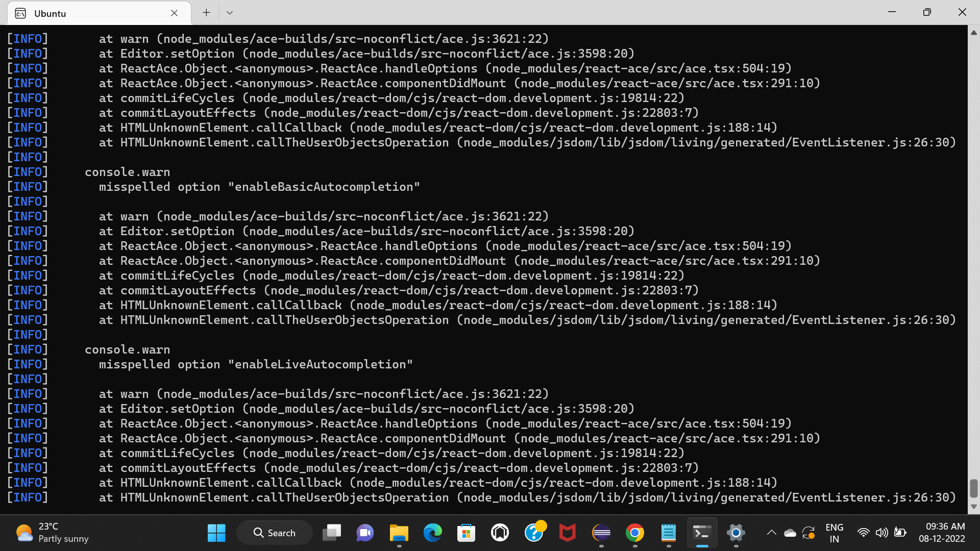Screen dimensions: 980x551
Task: Open the new tab dropdown menu
Action: pyautogui.click(x=229, y=12)
